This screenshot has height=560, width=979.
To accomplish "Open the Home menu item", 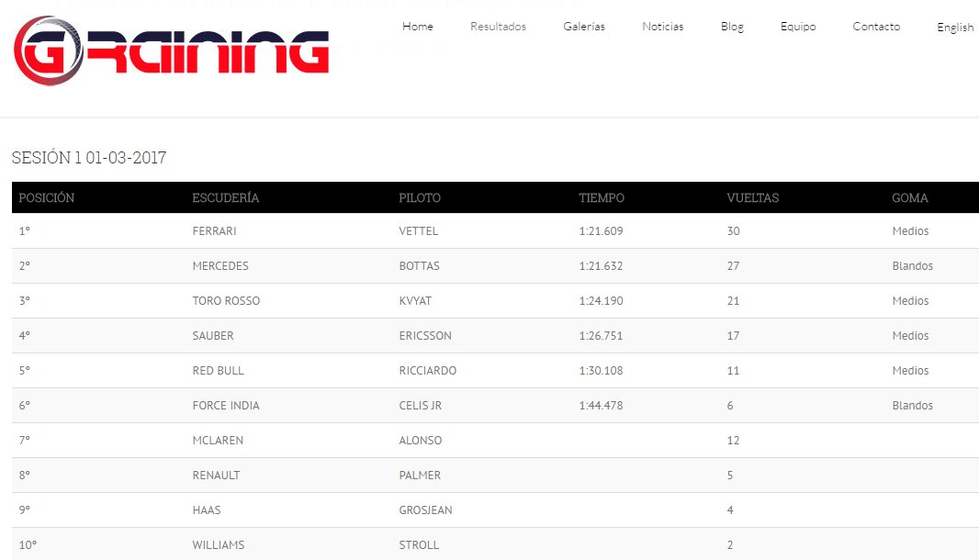I will [x=418, y=27].
